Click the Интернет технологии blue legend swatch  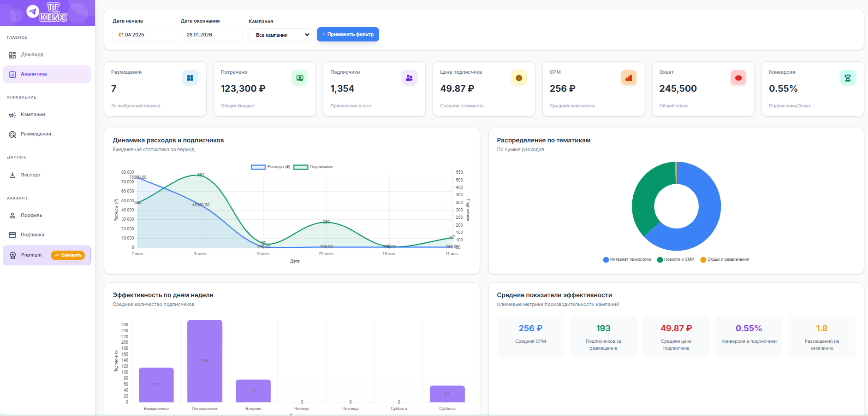606,260
